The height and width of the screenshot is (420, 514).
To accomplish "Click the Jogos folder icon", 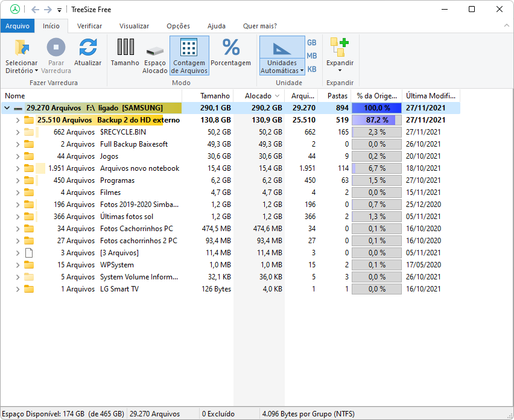I will coord(29,156).
